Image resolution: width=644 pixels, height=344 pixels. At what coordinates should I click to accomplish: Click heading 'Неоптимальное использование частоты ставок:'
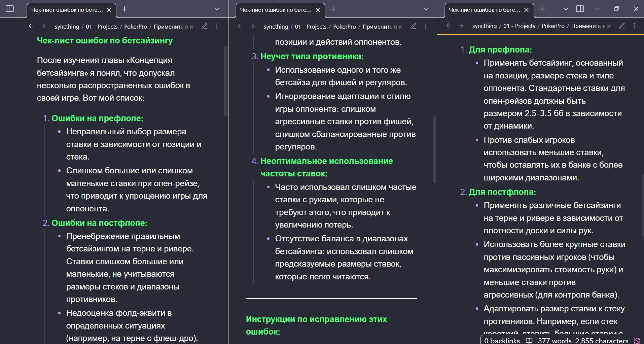(326, 167)
